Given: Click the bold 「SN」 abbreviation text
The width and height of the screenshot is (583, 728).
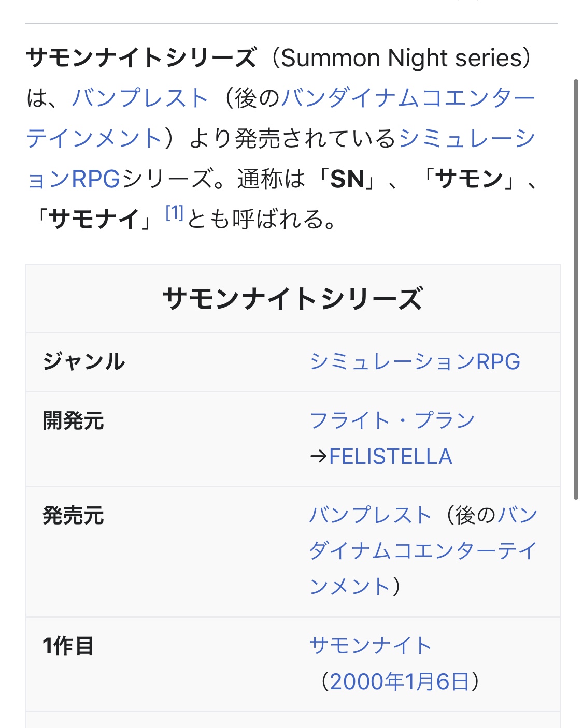Looking at the screenshot, I should pyautogui.click(x=347, y=179).
